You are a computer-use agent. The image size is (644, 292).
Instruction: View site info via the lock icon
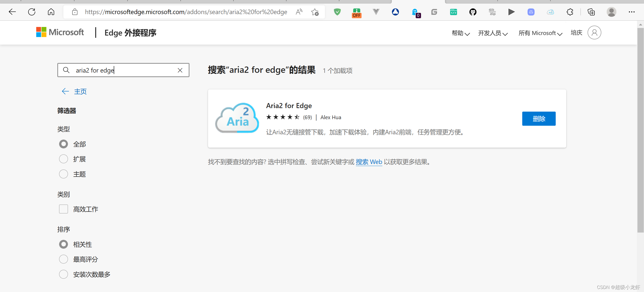click(75, 12)
